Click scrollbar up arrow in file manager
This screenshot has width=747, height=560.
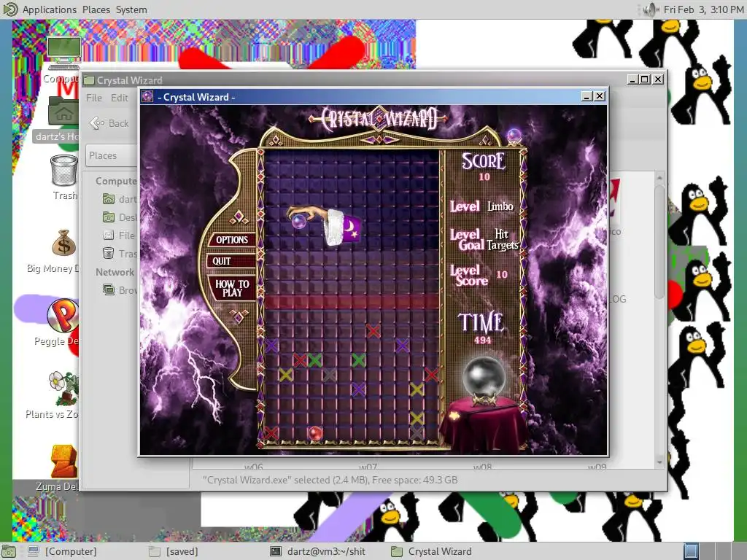pos(659,178)
